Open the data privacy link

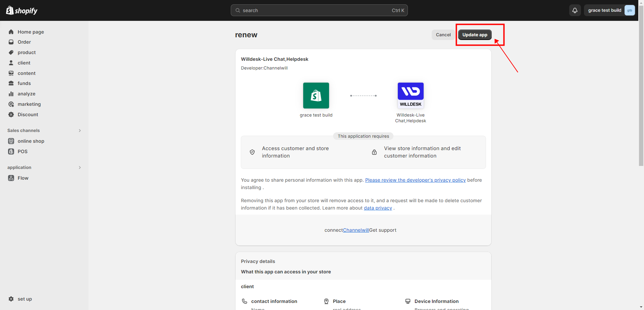point(378,208)
